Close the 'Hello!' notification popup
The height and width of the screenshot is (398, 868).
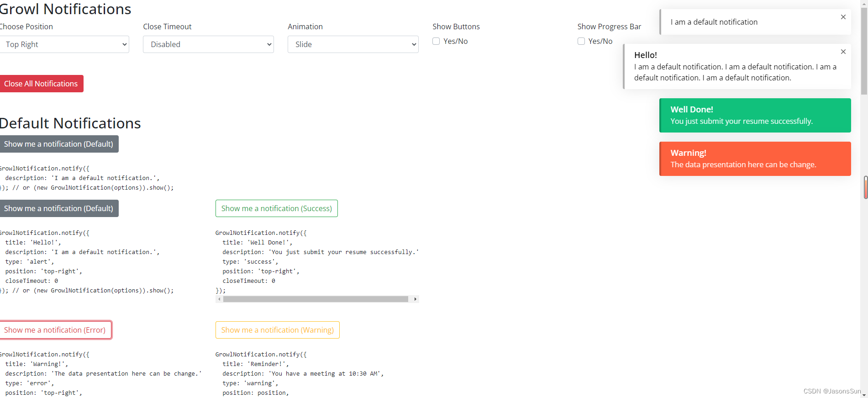coord(843,52)
